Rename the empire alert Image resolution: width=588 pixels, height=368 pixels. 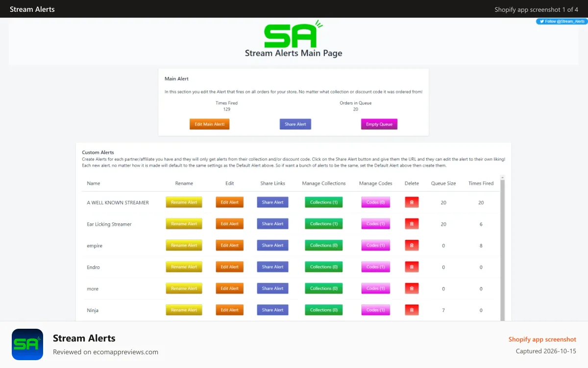[184, 245]
